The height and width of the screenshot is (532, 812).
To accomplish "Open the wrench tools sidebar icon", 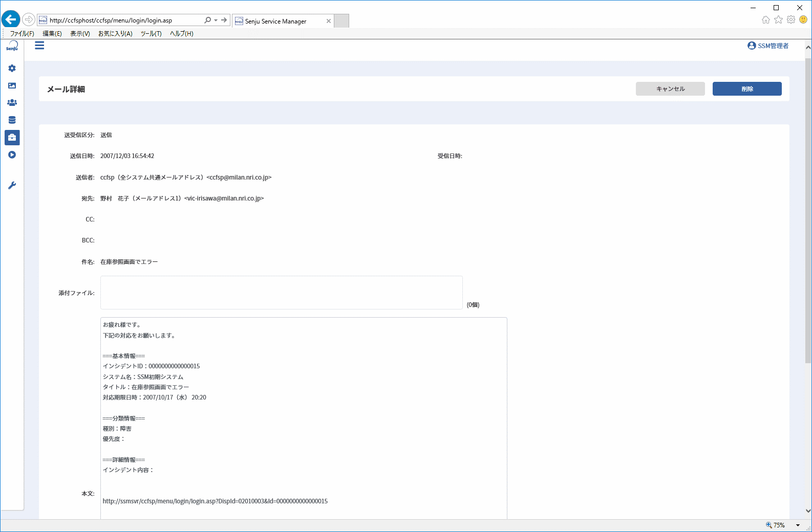I will click(12, 185).
